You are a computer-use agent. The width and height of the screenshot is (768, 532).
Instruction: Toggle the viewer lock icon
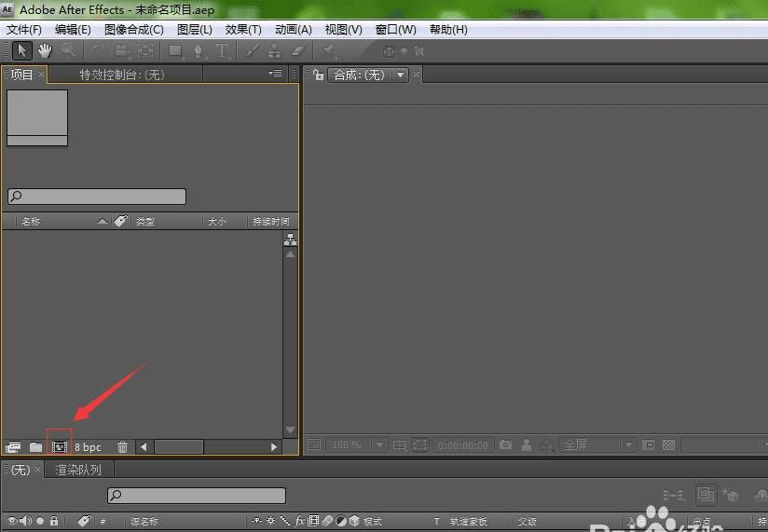coord(319,75)
